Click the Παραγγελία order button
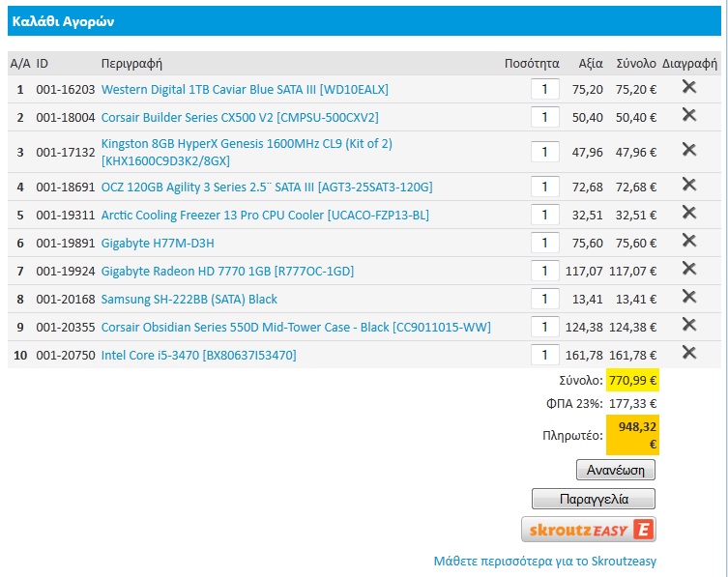This screenshot has height=577, width=728. [594, 499]
